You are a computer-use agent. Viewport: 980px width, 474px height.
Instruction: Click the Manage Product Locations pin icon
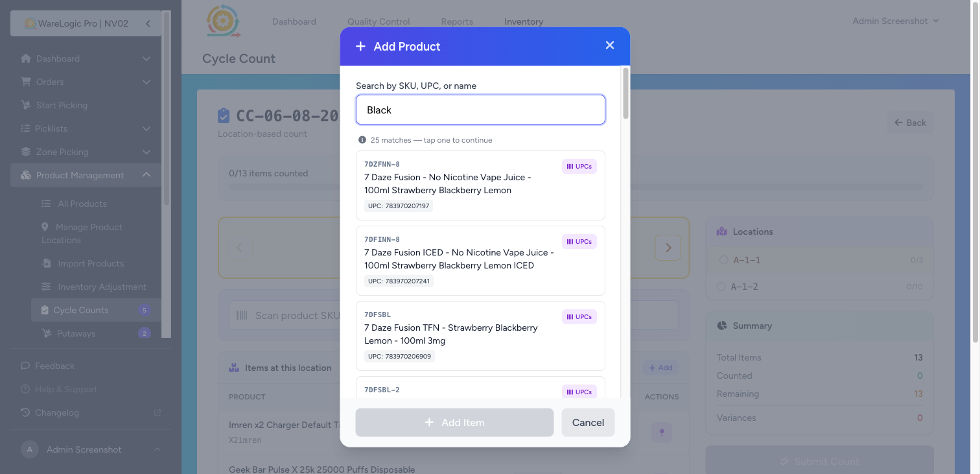click(x=45, y=227)
